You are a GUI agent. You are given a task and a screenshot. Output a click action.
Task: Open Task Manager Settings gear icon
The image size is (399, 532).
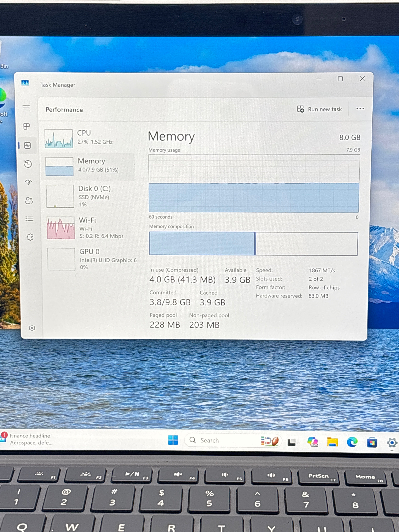tap(32, 328)
